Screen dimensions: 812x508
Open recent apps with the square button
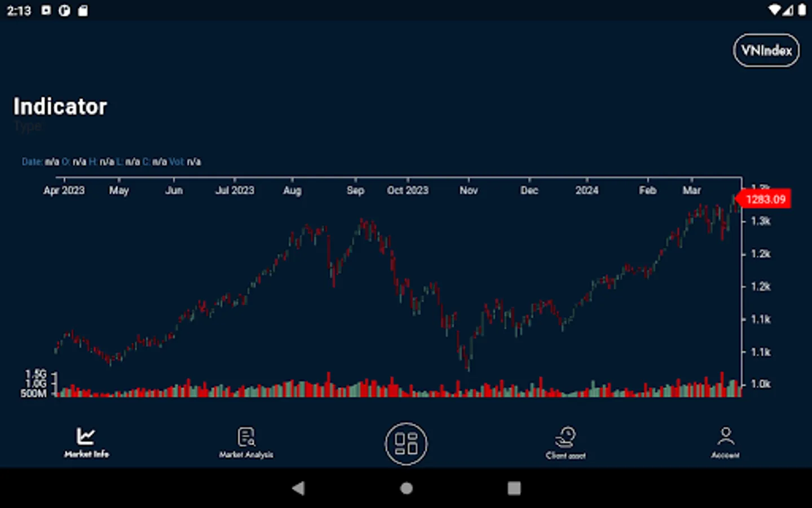(514, 488)
